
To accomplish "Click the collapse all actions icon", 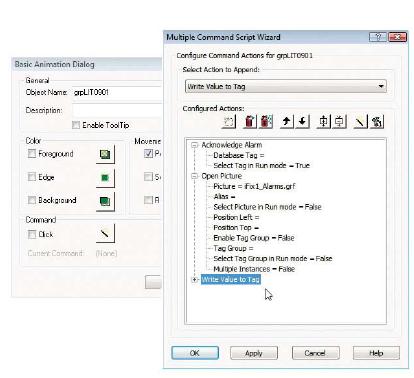I will [340, 122].
